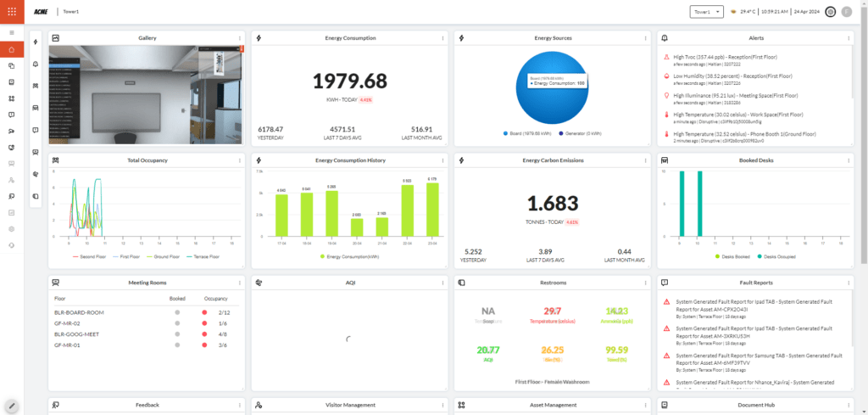Click the lightning energy icon in secondary sidebar
Screen dimensions: 868x415
pyautogui.click(x=35, y=41)
